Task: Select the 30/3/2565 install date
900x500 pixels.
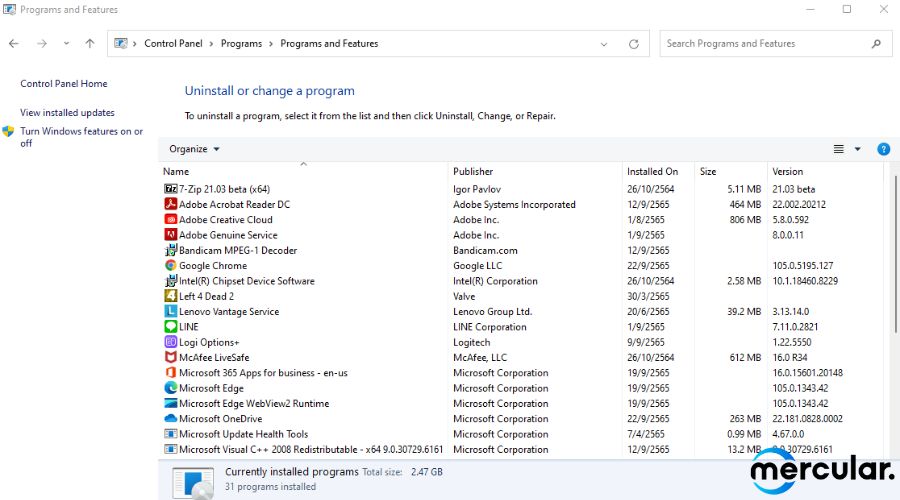Action: click(648, 296)
